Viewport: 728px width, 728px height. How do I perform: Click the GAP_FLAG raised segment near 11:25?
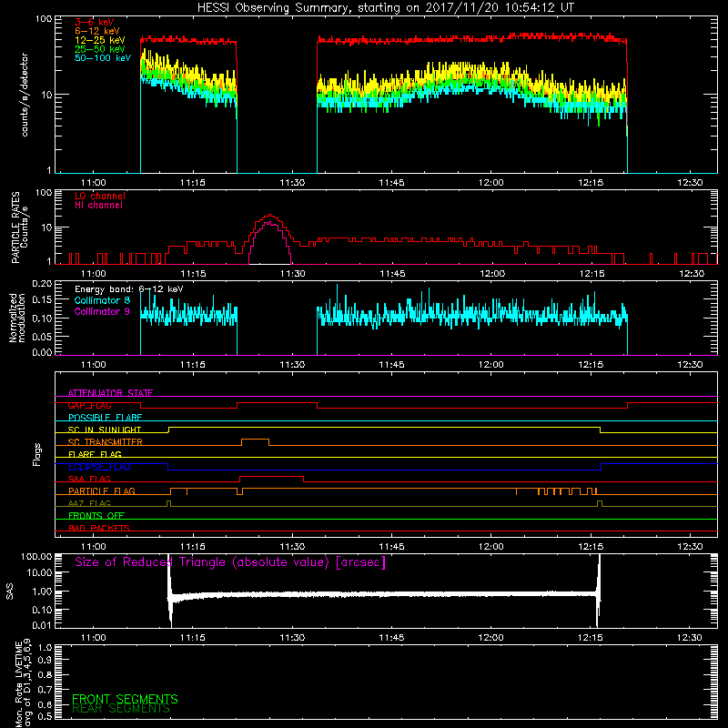[x=278, y=403]
